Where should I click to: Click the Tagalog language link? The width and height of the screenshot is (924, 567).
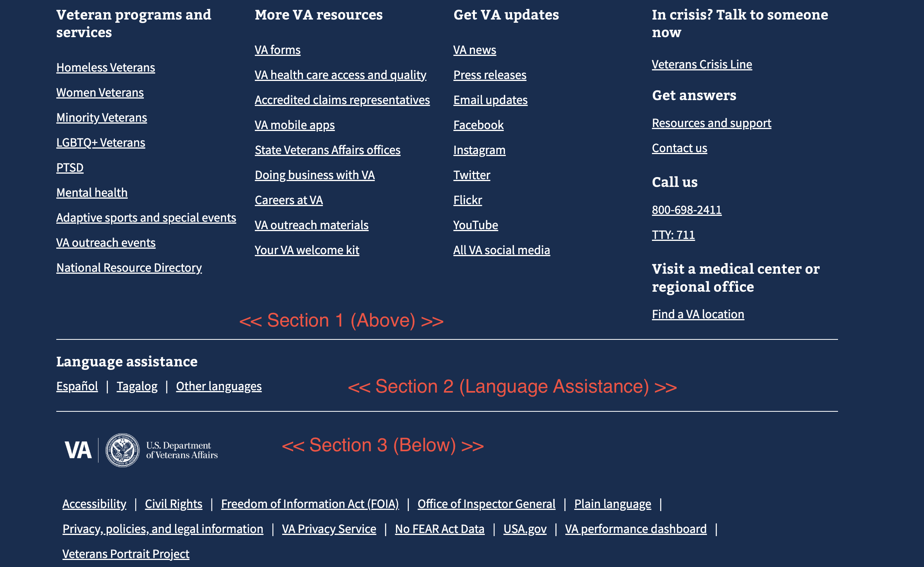(137, 386)
